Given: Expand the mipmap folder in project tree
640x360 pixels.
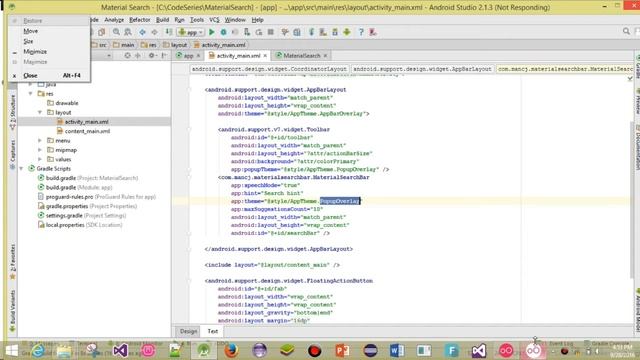Looking at the screenshot, I should (x=40, y=150).
